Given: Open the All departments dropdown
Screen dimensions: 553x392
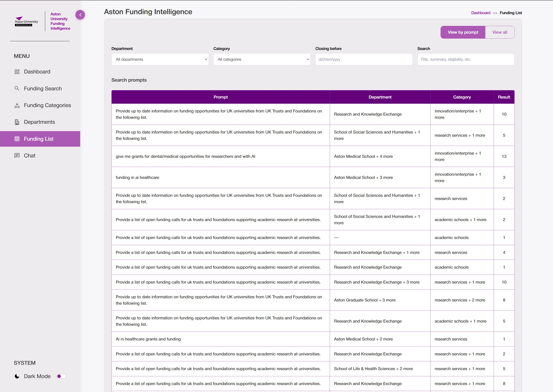Looking at the screenshot, I should (x=160, y=59).
